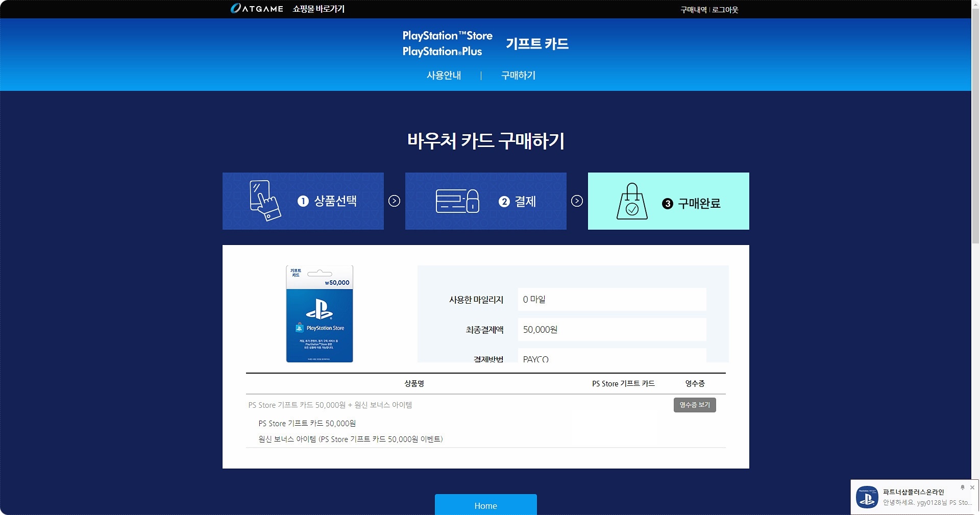
Task: Click the PlayStation icon in notification popup
Action: pyautogui.click(x=867, y=497)
